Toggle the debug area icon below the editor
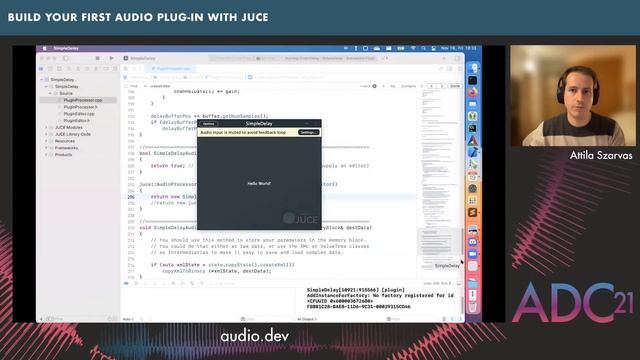Viewport: 640px width, 360px height. pos(126,283)
